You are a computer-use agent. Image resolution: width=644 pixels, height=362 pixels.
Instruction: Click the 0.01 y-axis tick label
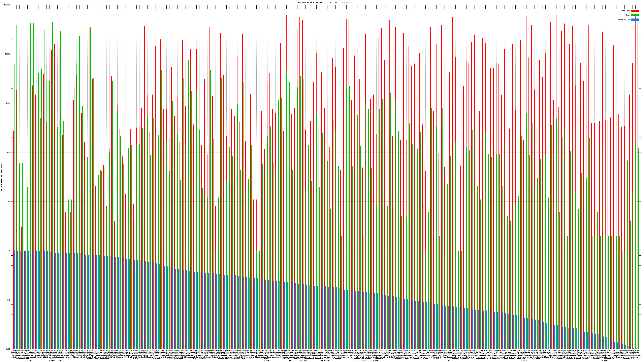point(8,349)
